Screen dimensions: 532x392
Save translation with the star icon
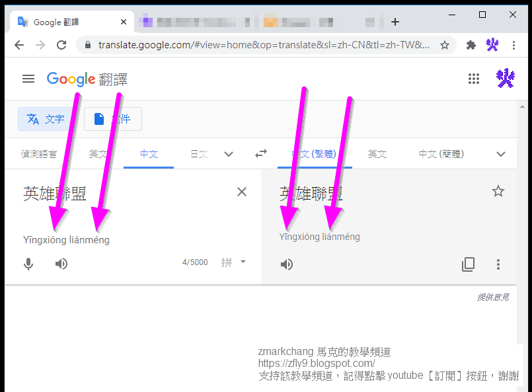(x=498, y=191)
